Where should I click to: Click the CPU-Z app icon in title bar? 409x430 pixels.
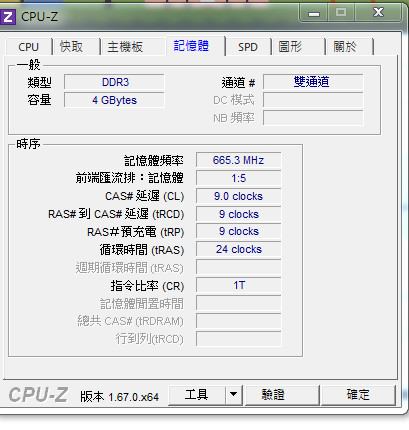7,16
